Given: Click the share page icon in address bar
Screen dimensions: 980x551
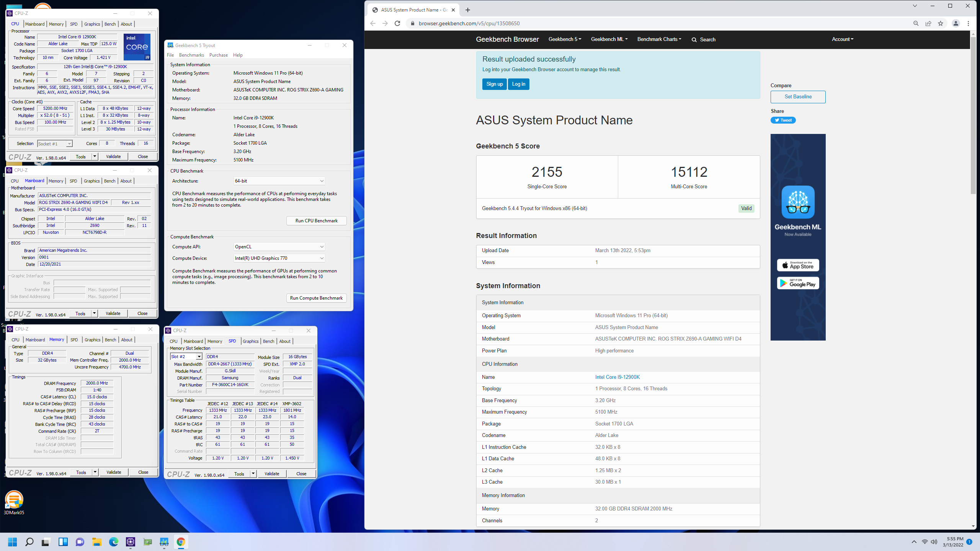Looking at the screenshot, I should pyautogui.click(x=928, y=23).
